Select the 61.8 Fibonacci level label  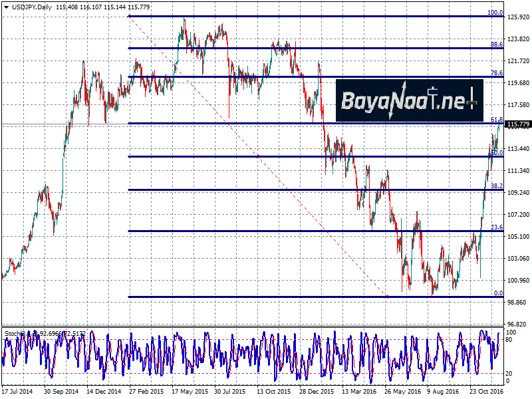pyautogui.click(x=495, y=120)
